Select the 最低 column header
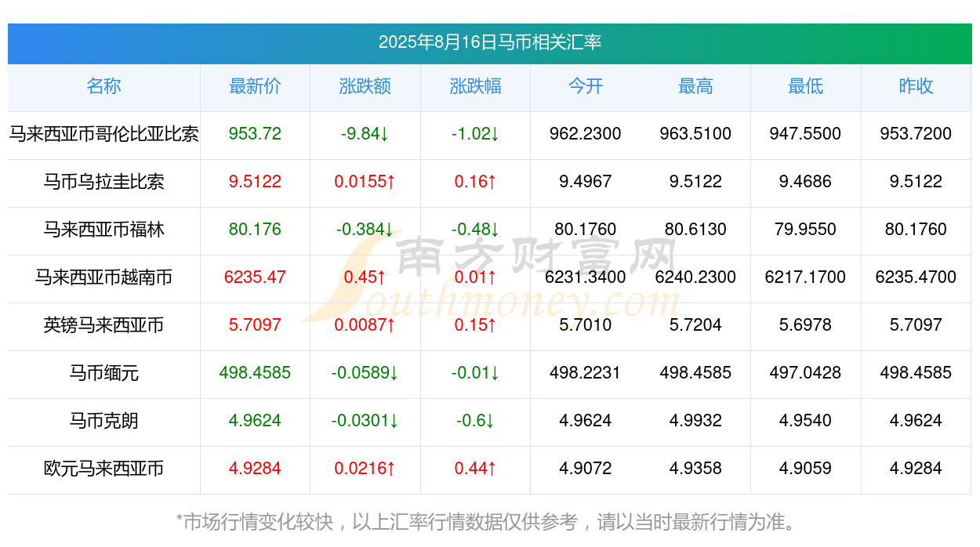Image resolution: width=980 pixels, height=547 pixels. [806, 86]
